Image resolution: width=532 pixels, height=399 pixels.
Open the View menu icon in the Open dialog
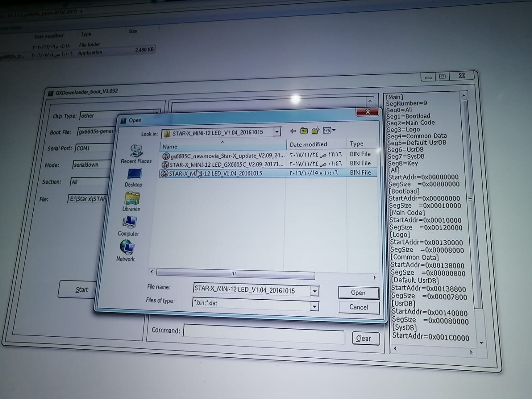coord(329,131)
